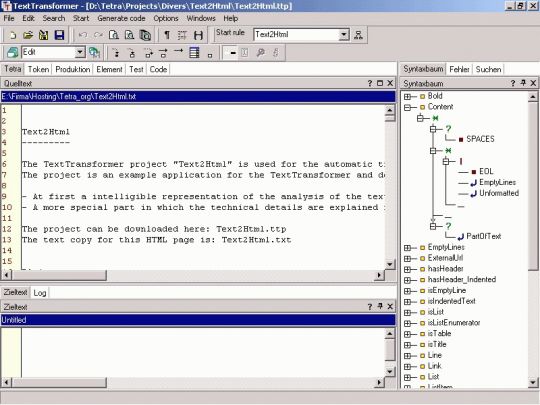Select the Unformatted tree item
This screenshot has height=405, width=540.
[x=499, y=193]
